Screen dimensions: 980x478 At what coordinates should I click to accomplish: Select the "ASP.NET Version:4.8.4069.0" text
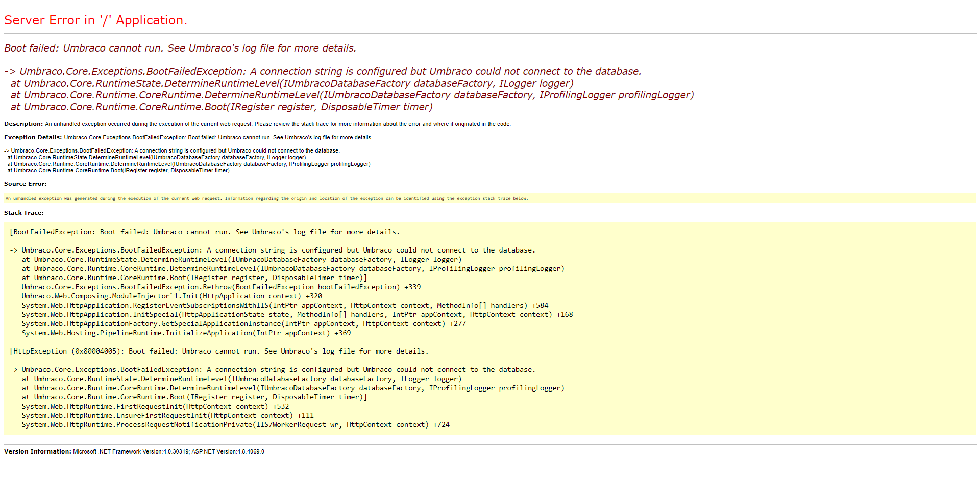(x=228, y=451)
